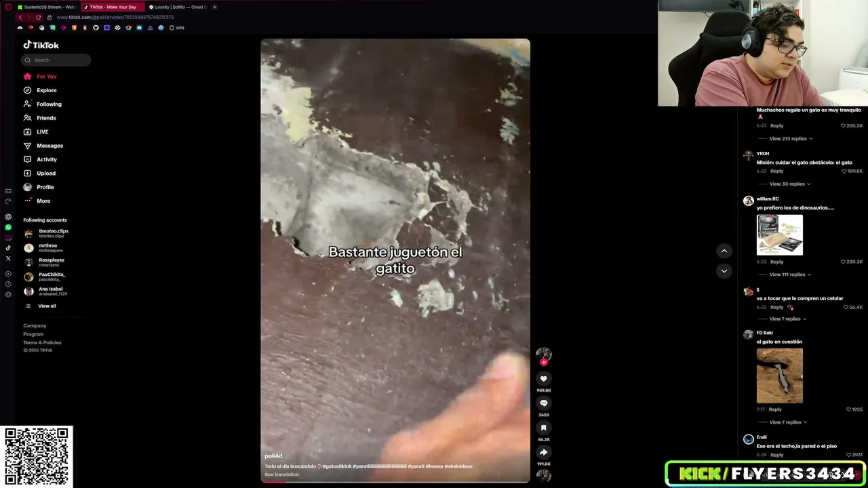Go back in browser history
The height and width of the screenshot is (488, 868).
[x=20, y=17]
